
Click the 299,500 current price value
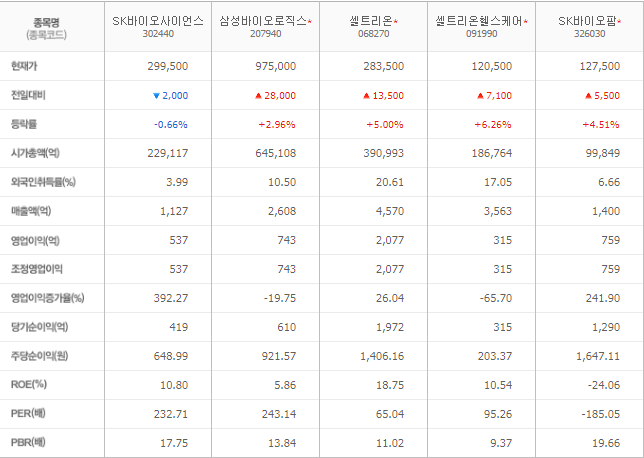168,66
